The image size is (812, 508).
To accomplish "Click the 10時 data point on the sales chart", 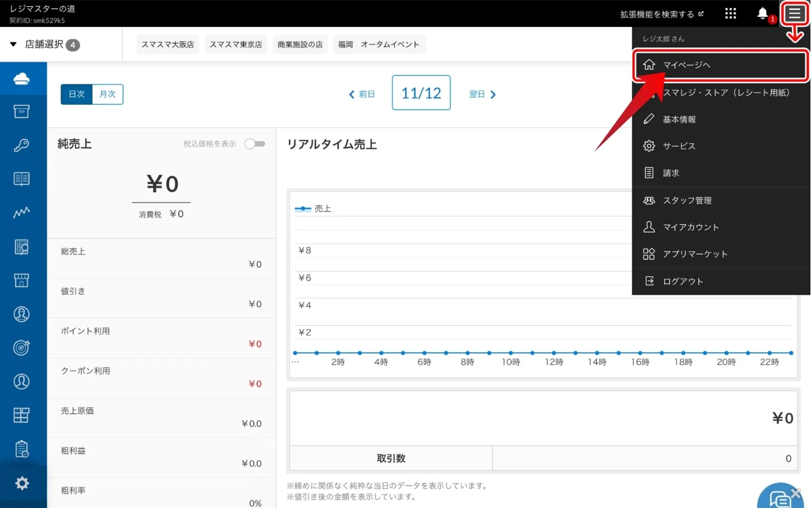I will click(x=511, y=353).
